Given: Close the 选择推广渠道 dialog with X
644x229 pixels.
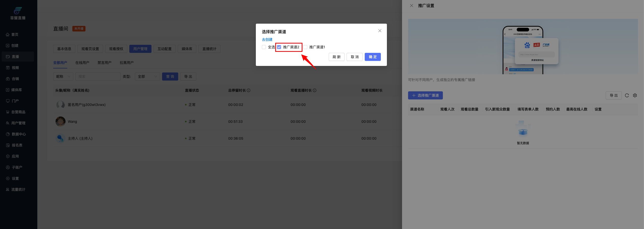Looking at the screenshot, I should (380, 31).
